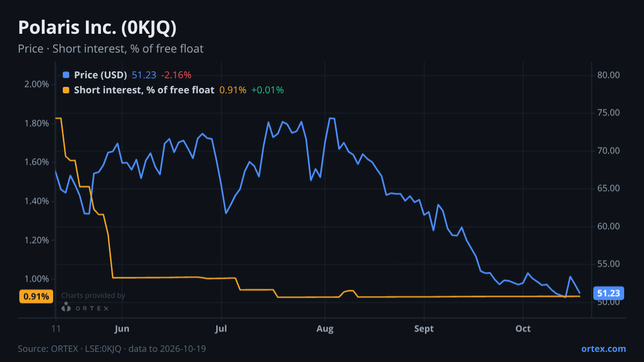Click the Aug date axis label
This screenshot has width=644, height=362.
(x=325, y=328)
